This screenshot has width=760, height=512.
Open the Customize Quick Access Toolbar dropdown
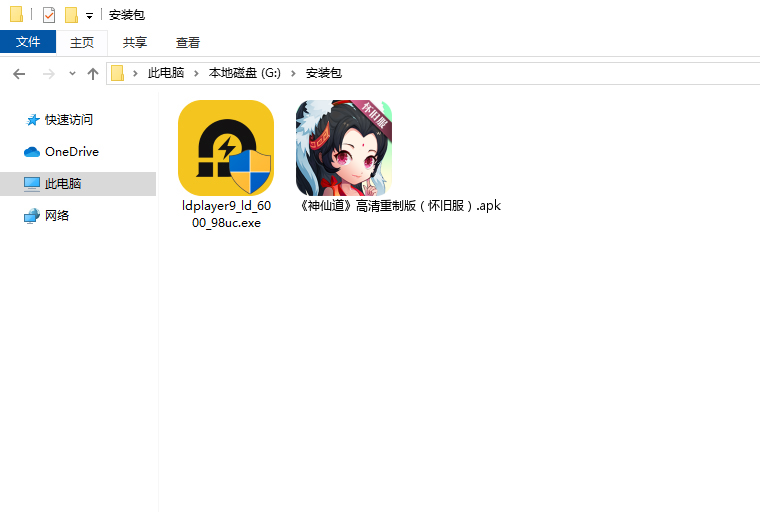(89, 16)
